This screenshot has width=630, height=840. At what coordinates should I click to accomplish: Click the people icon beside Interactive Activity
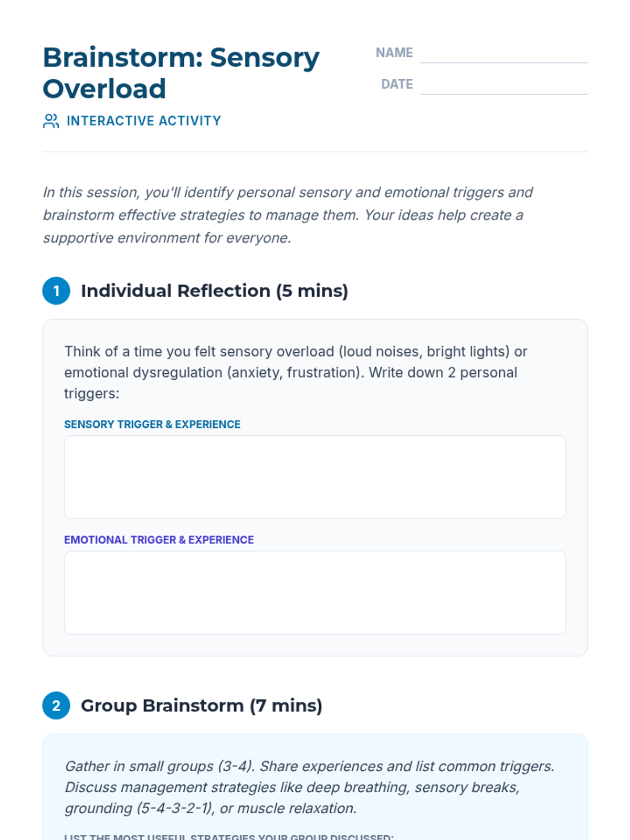click(x=51, y=121)
